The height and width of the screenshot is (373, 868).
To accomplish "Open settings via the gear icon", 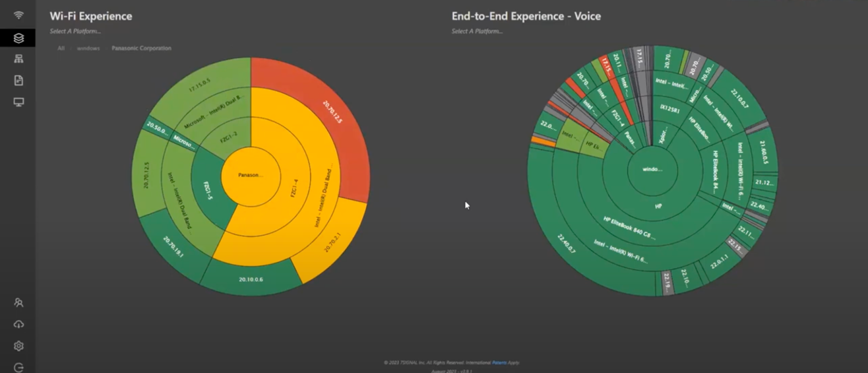I will (x=18, y=346).
